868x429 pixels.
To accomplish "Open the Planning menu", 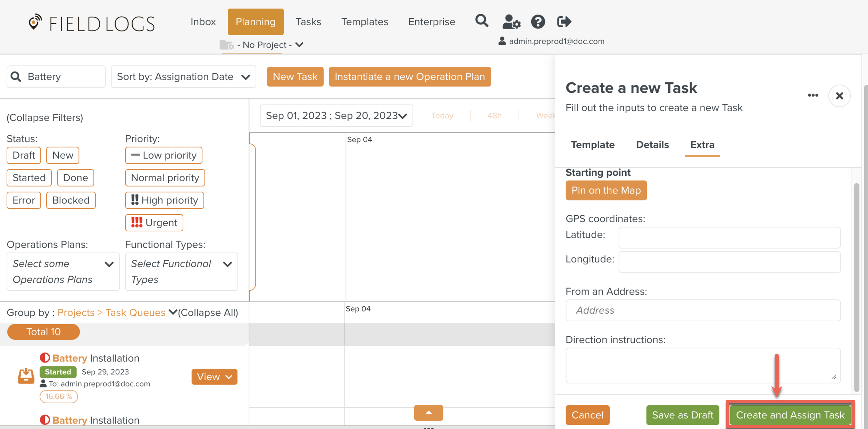I will (256, 22).
